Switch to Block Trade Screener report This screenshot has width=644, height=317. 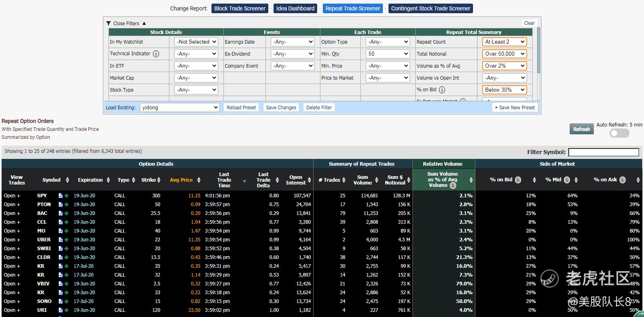(240, 8)
